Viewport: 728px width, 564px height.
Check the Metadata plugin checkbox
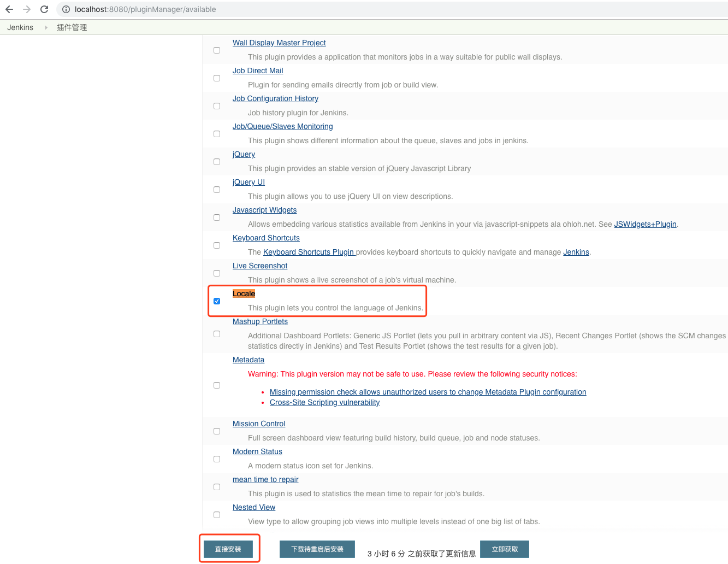217,385
